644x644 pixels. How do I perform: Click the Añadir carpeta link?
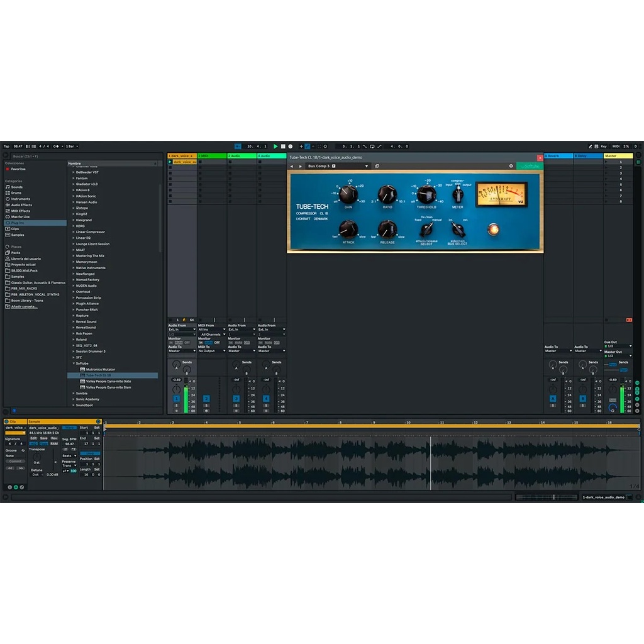click(25, 306)
